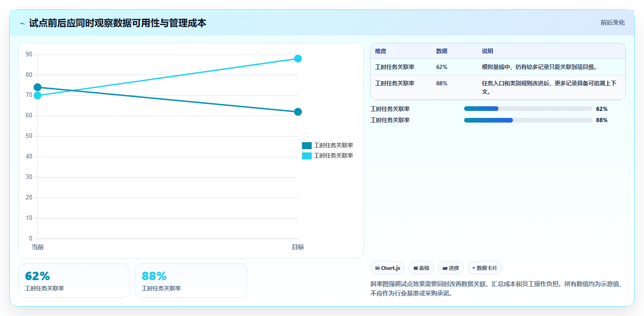Click the 当前 x-axis label
This screenshot has width=644, height=316.
tap(38, 247)
